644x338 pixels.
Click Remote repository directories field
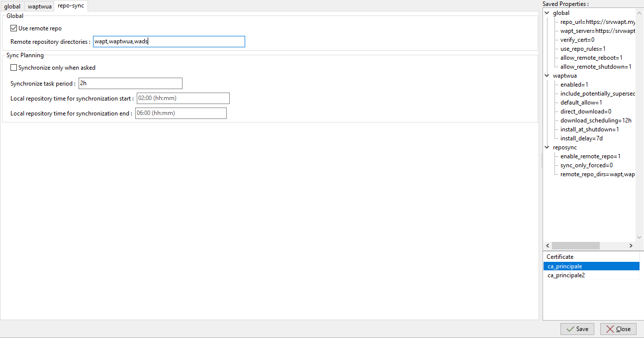point(169,42)
